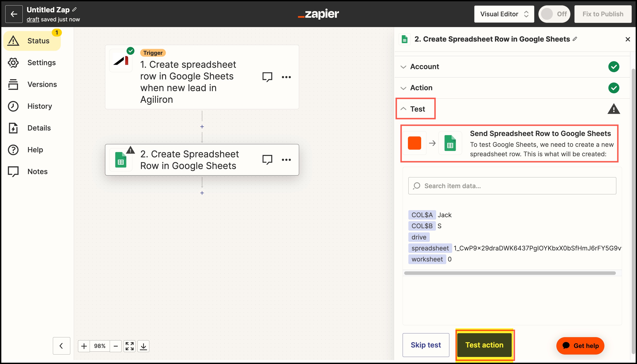Add a step between the trigger and action

pos(202,127)
